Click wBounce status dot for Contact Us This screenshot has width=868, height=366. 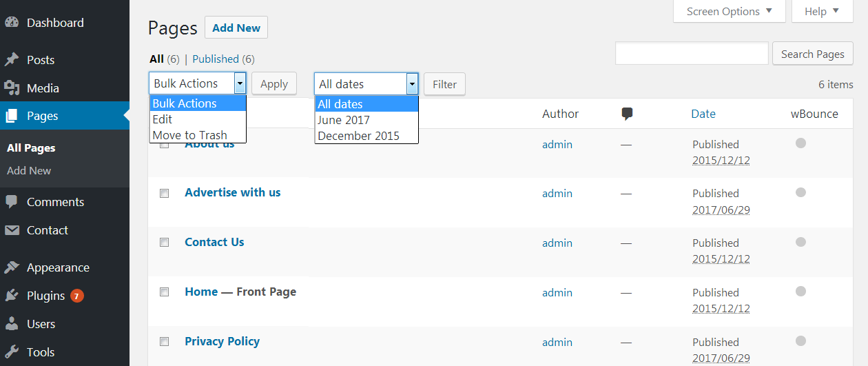click(x=800, y=242)
